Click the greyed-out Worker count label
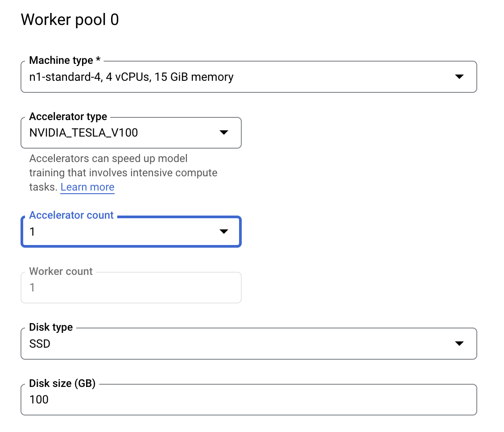This screenshot has width=504, height=432. click(x=61, y=271)
